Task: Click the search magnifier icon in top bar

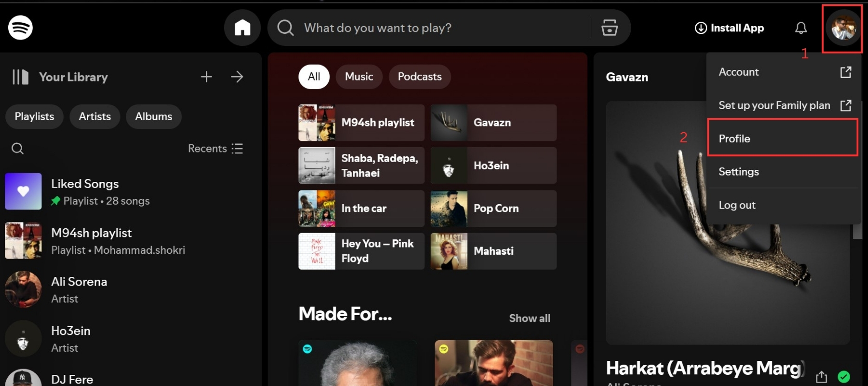Action: 285,28
